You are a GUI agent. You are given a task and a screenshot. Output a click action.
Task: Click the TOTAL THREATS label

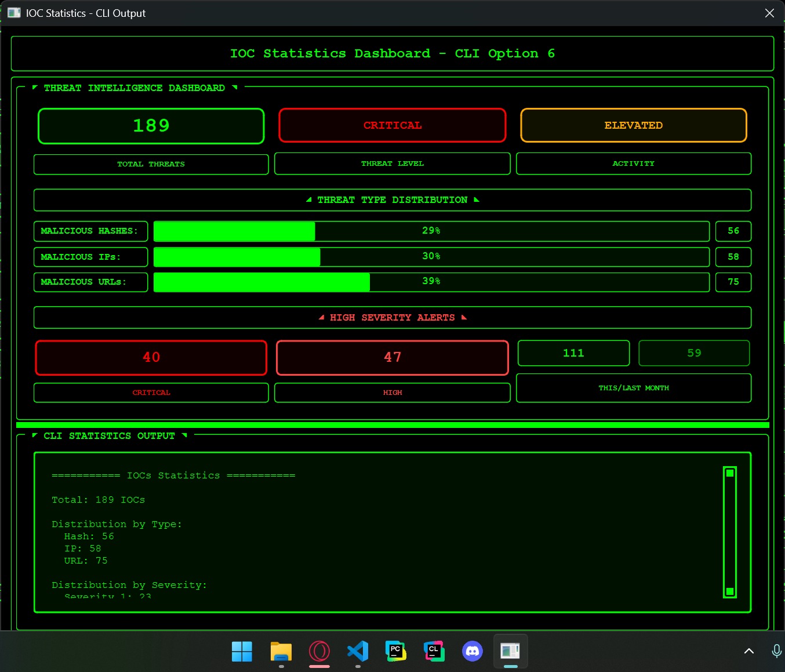point(151,164)
